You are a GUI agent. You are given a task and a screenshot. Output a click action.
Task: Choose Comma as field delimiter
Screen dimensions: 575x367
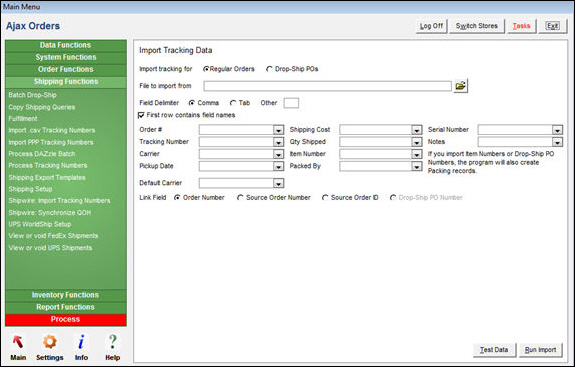191,103
